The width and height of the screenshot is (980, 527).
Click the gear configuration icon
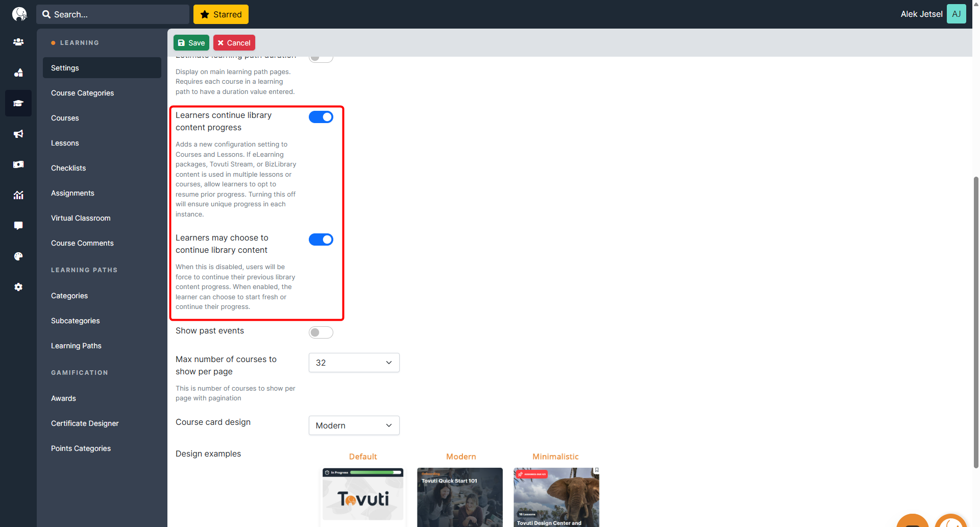click(18, 287)
